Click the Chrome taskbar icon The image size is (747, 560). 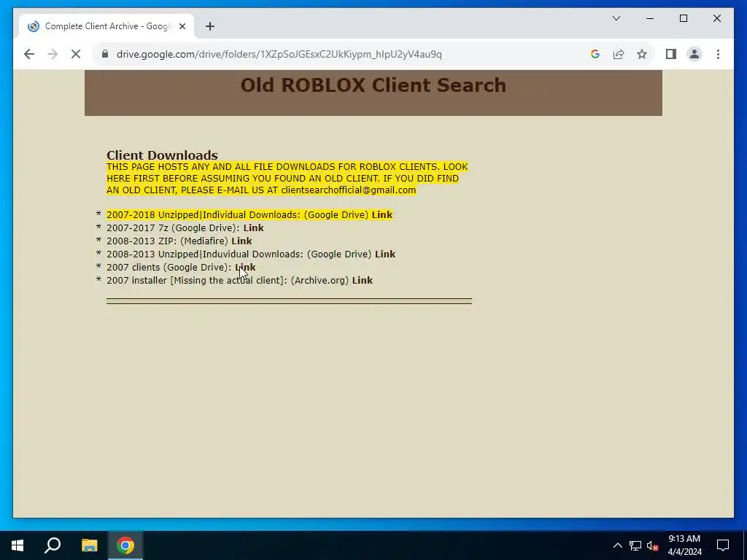click(x=125, y=545)
